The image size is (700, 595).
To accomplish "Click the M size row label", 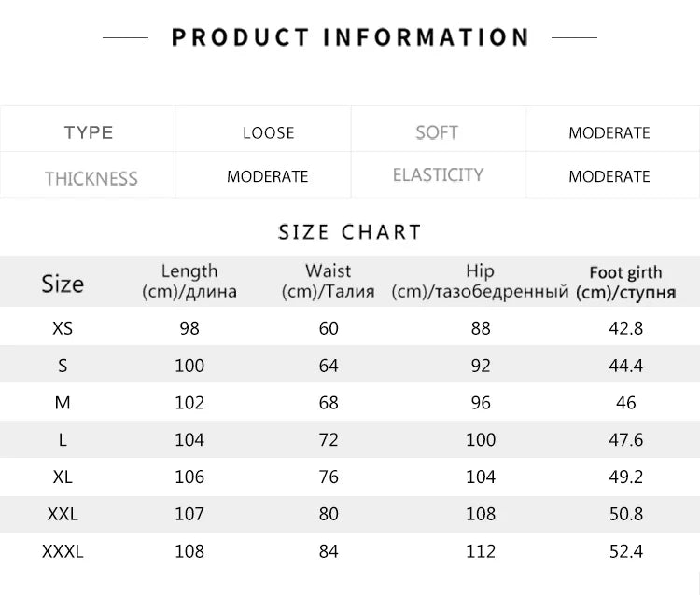I will 63,403.
